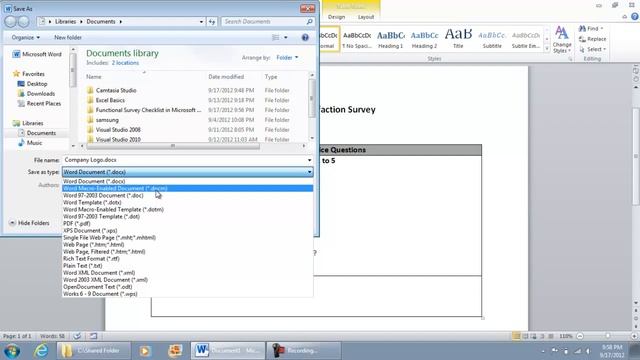Go forward with the Forward arrow
This screenshot has width=640, height=360.
(24, 22)
